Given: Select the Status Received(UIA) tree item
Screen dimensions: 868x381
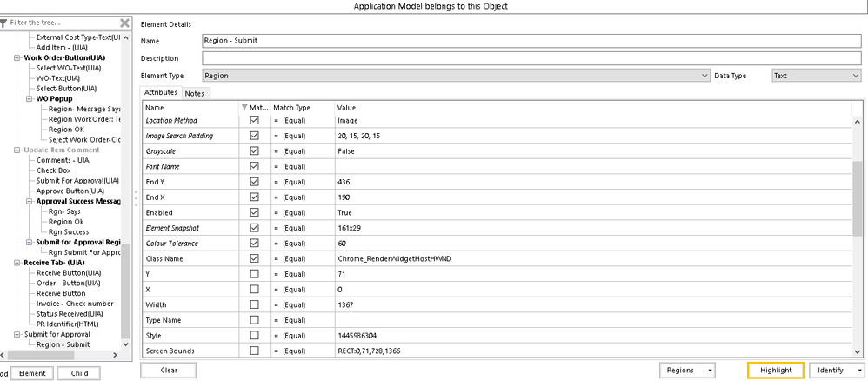Looking at the screenshot, I should click(70, 314).
